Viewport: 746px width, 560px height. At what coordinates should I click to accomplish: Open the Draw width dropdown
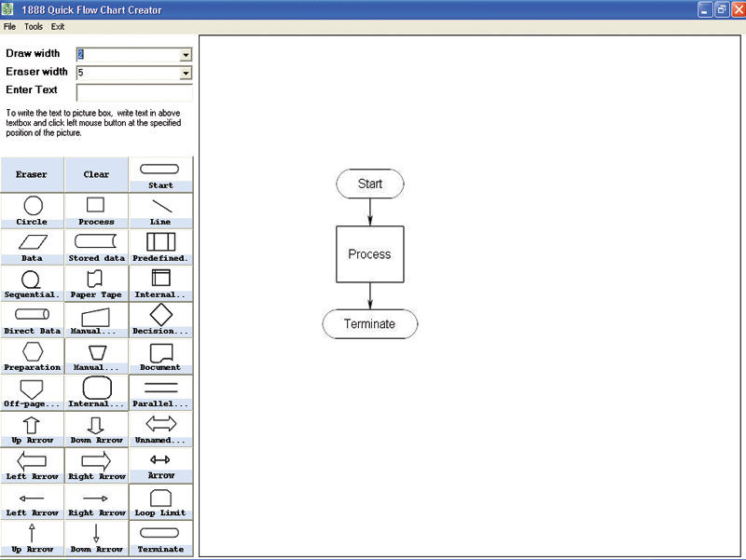[x=186, y=55]
